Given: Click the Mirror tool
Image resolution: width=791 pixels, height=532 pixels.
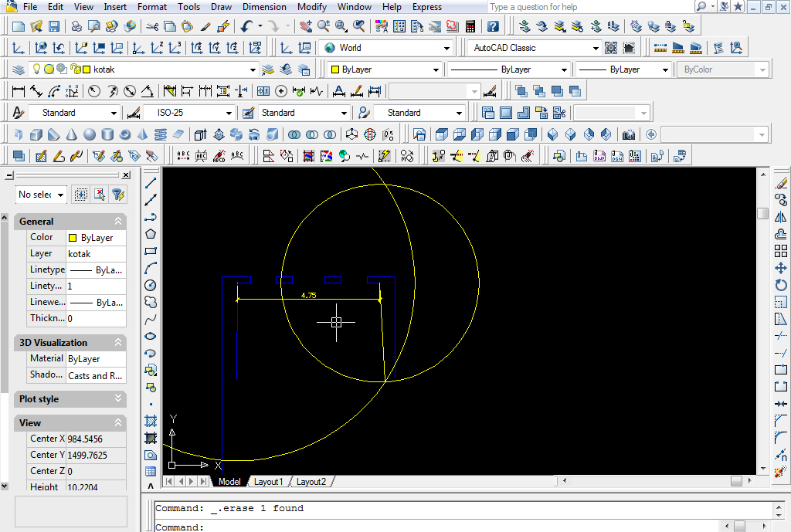Looking at the screenshot, I should [781, 217].
